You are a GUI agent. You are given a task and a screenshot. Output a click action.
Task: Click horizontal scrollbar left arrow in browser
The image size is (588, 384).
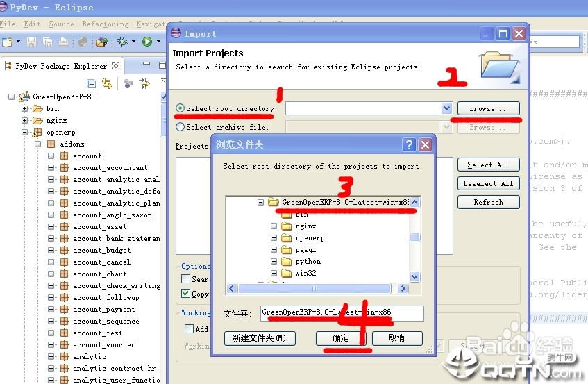click(x=231, y=288)
